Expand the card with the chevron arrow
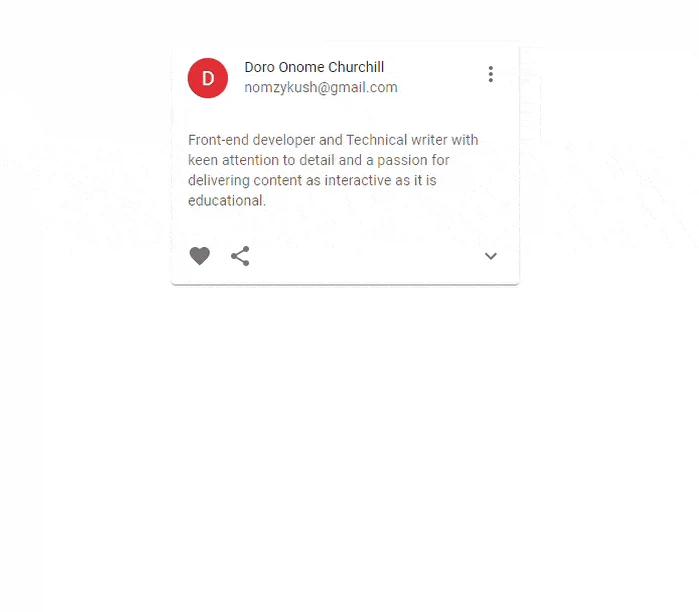The height and width of the screenshot is (612, 699). point(490,256)
